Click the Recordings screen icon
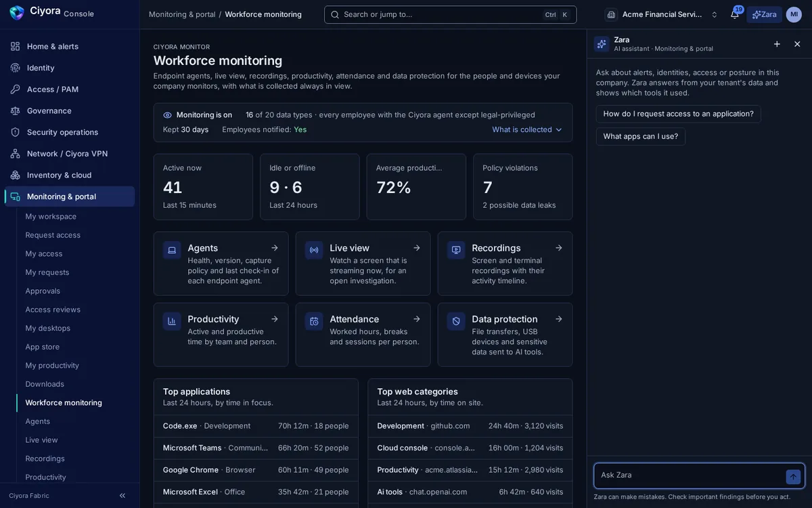This screenshot has width=812, height=508. point(456,250)
